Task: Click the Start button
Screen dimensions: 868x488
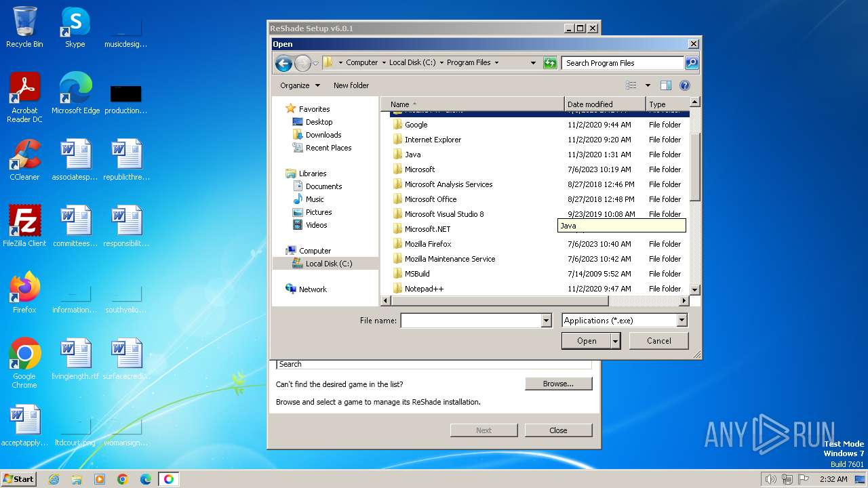Action: [x=19, y=479]
